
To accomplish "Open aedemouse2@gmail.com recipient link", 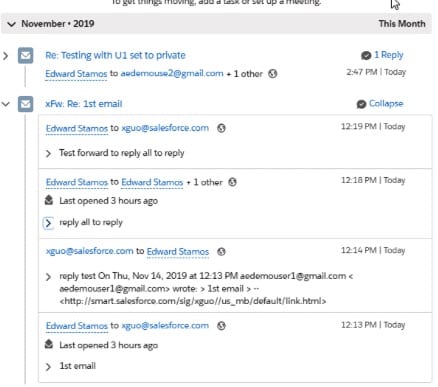I will [x=172, y=73].
